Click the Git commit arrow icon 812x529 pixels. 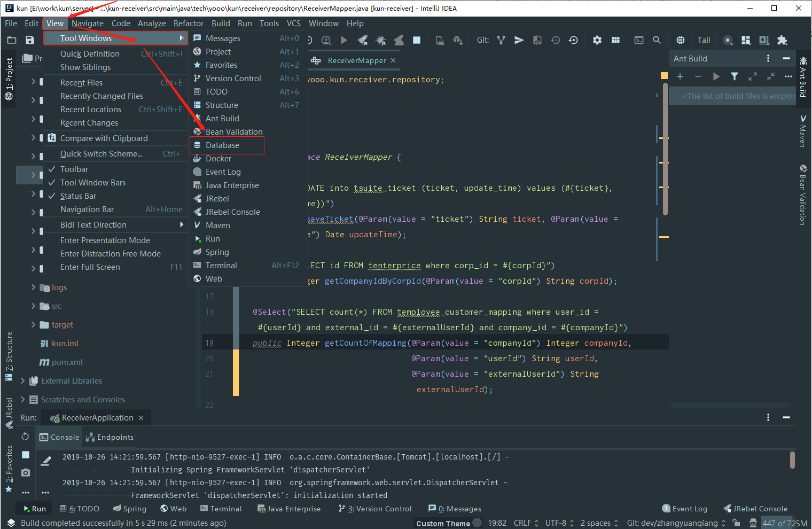click(519, 40)
